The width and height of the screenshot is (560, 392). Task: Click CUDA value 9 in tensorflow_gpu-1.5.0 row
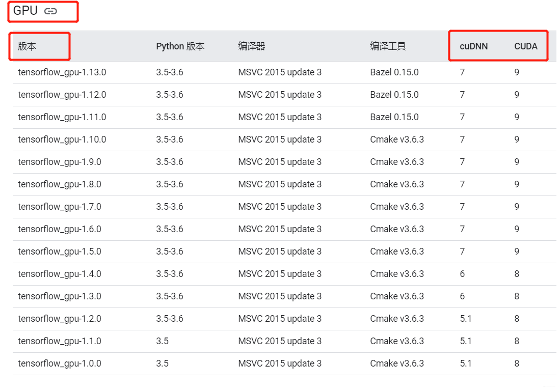coord(517,252)
